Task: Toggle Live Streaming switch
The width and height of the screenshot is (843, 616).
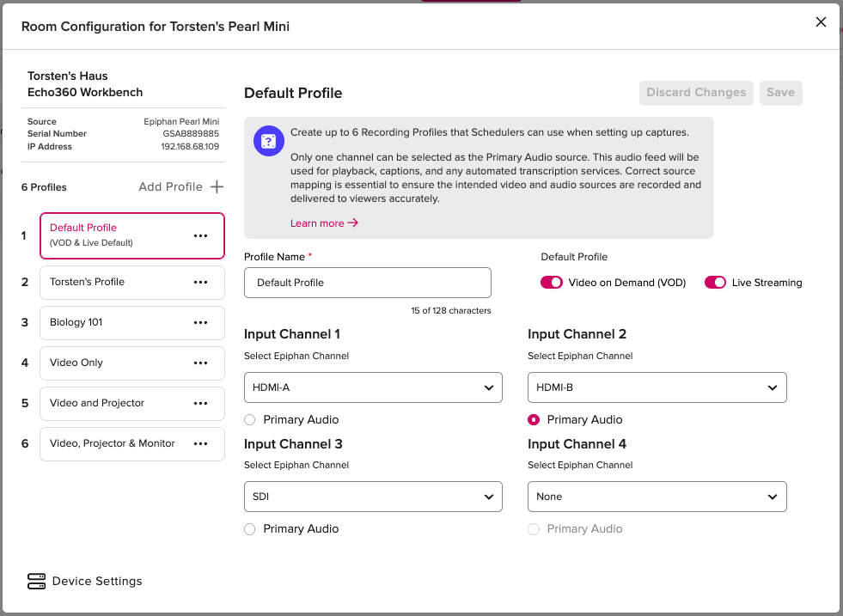Action: 715,282
